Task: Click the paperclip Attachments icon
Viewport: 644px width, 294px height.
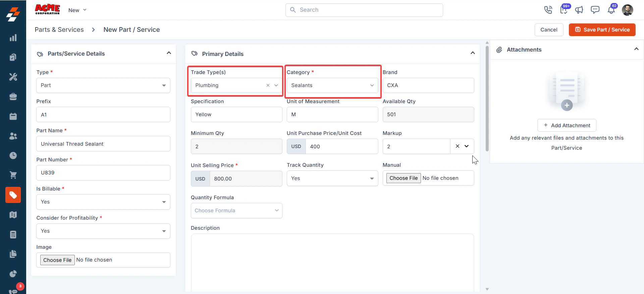Action: point(499,50)
